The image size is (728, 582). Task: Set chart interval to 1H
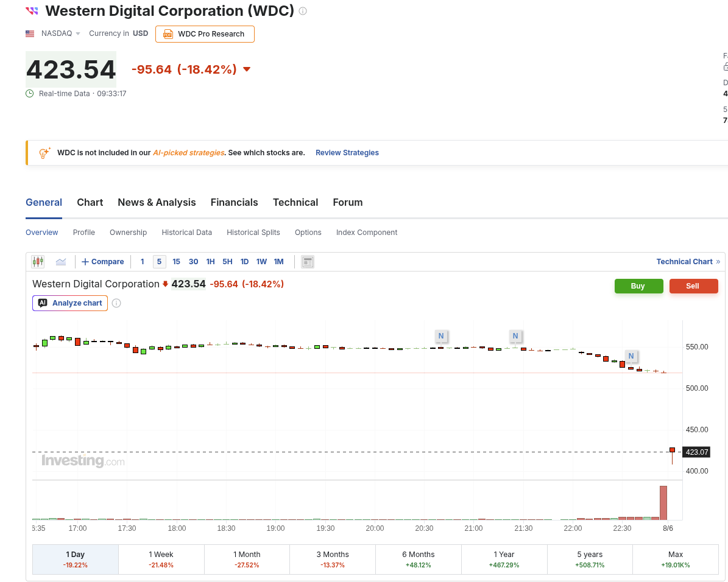click(210, 262)
